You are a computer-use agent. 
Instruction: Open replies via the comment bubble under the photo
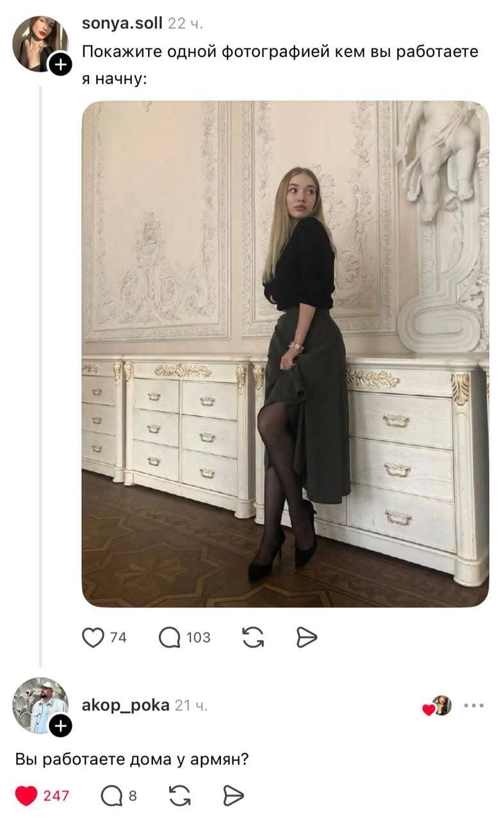pyautogui.click(x=168, y=636)
